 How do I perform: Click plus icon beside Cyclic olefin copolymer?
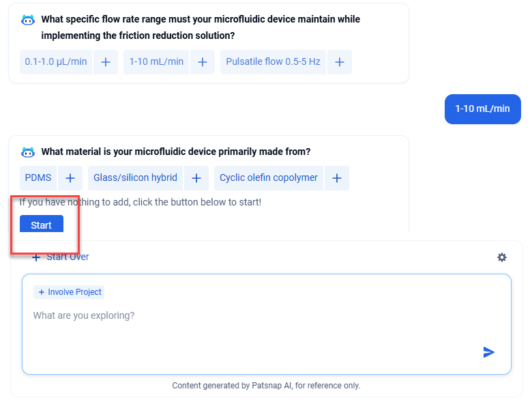pyautogui.click(x=336, y=178)
